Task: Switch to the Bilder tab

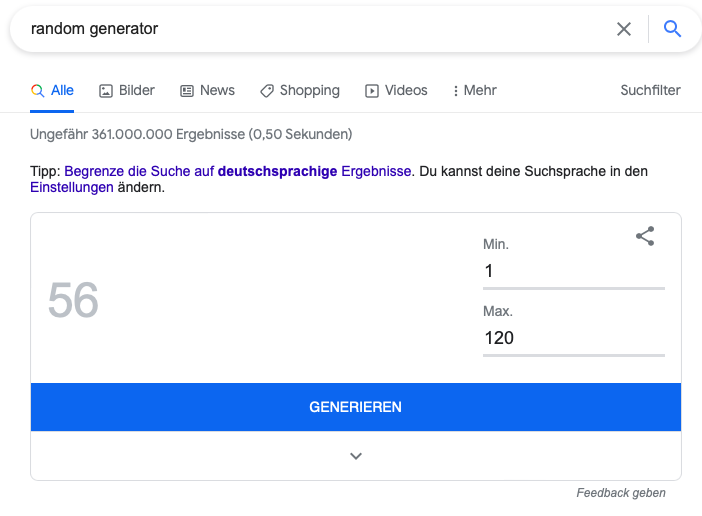Action: point(127,90)
